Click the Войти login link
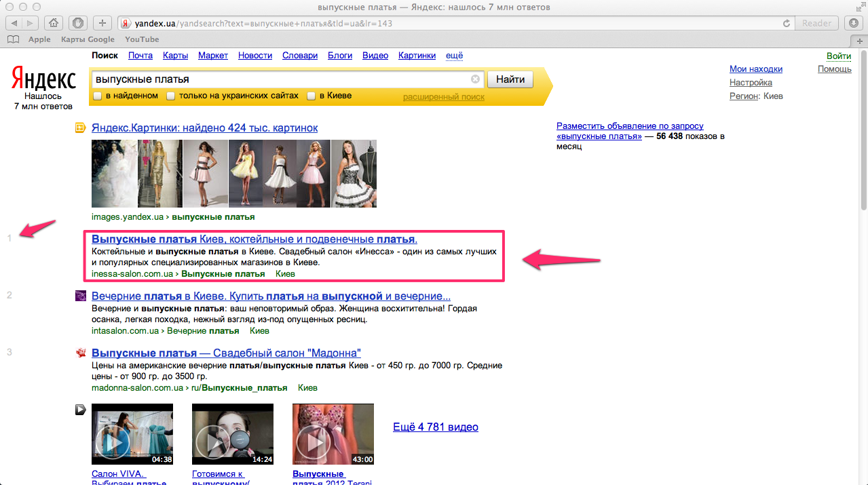This screenshot has width=868, height=485. pyautogui.click(x=839, y=56)
